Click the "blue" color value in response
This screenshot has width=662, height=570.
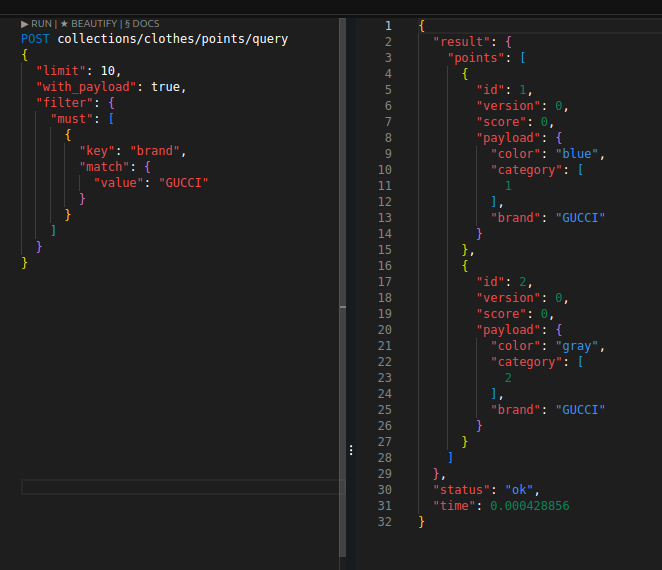coord(579,154)
